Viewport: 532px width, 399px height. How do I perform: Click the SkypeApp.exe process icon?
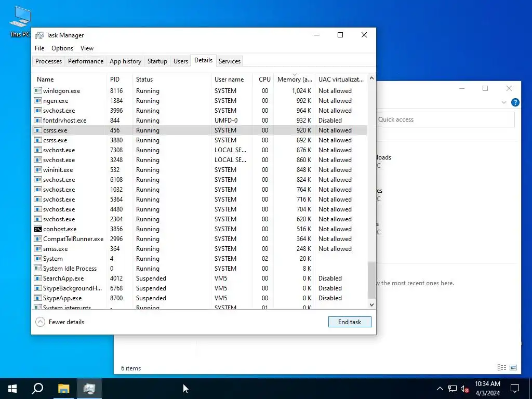coord(37,298)
